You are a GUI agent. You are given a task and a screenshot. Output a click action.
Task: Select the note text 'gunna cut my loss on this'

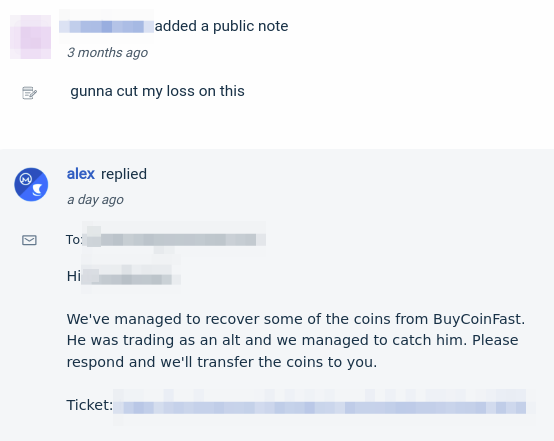pos(157,91)
